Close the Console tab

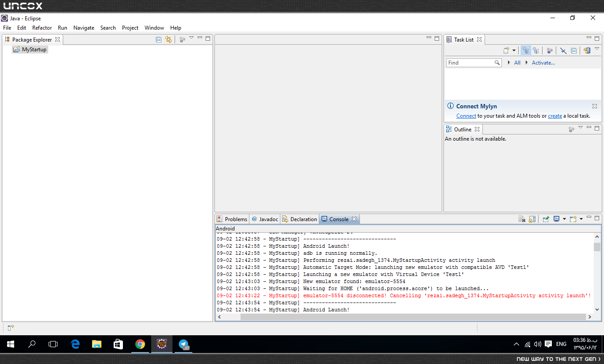click(354, 219)
